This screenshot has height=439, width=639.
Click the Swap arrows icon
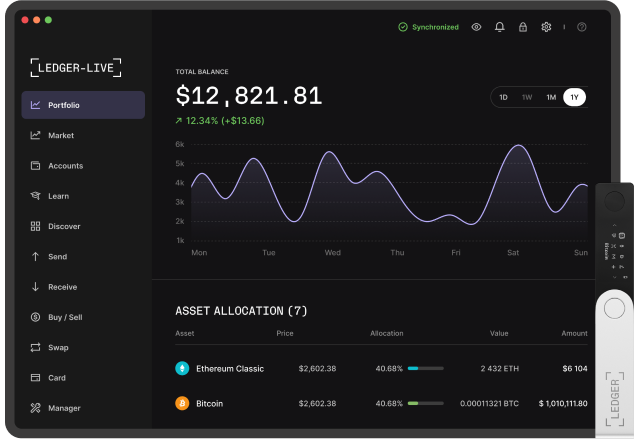(x=35, y=348)
